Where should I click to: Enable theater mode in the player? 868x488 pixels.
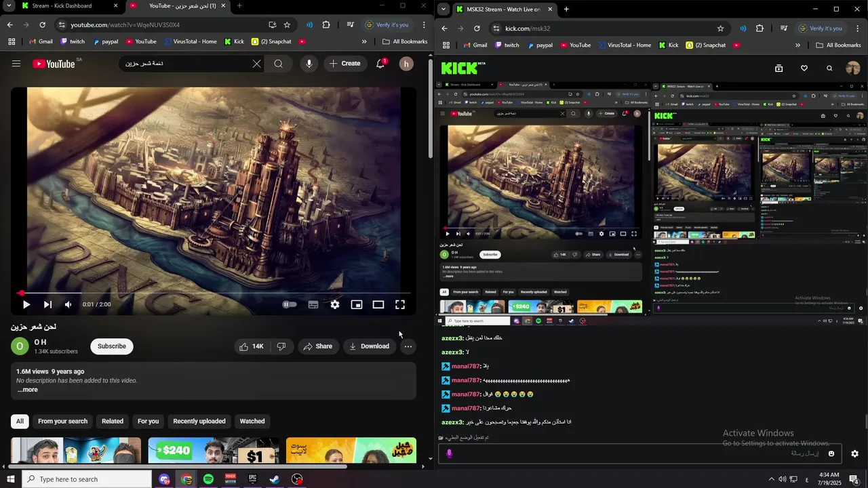pos(378,305)
